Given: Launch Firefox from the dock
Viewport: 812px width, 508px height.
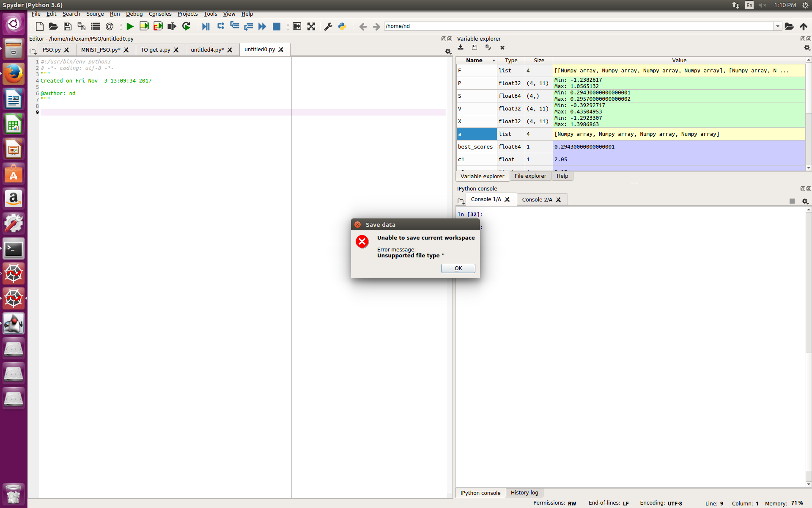Looking at the screenshot, I should pos(14,73).
